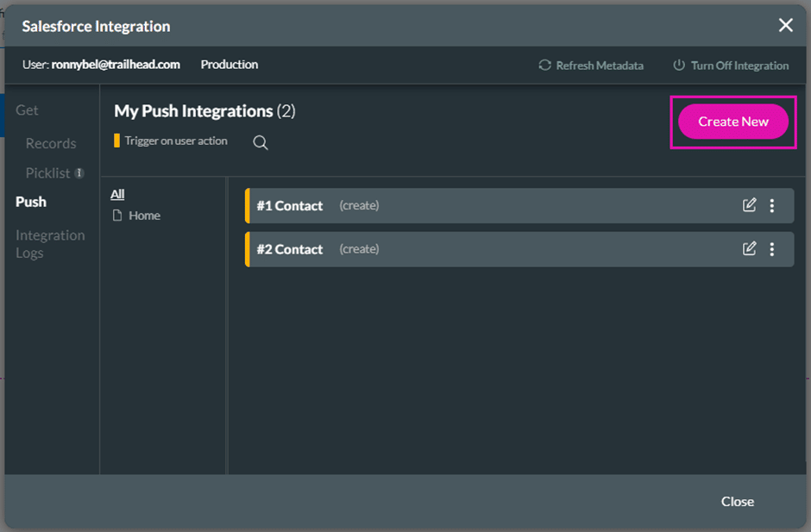This screenshot has width=811, height=532.
Task: Click the Refresh Metadata text link
Action: pos(600,66)
